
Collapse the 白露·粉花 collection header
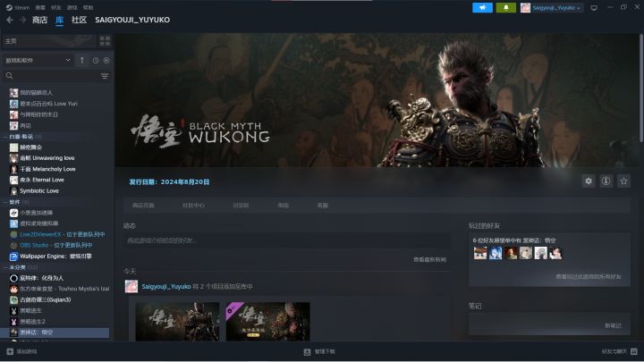22,136
